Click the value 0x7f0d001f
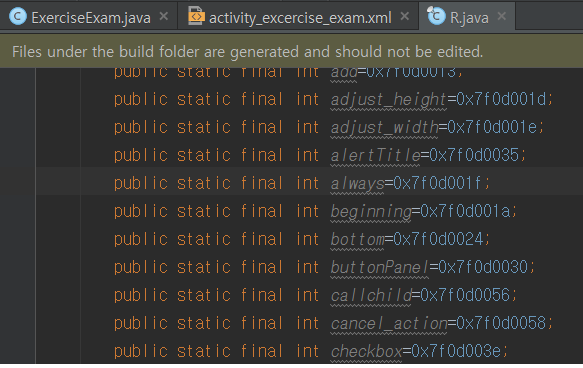 pos(438,183)
